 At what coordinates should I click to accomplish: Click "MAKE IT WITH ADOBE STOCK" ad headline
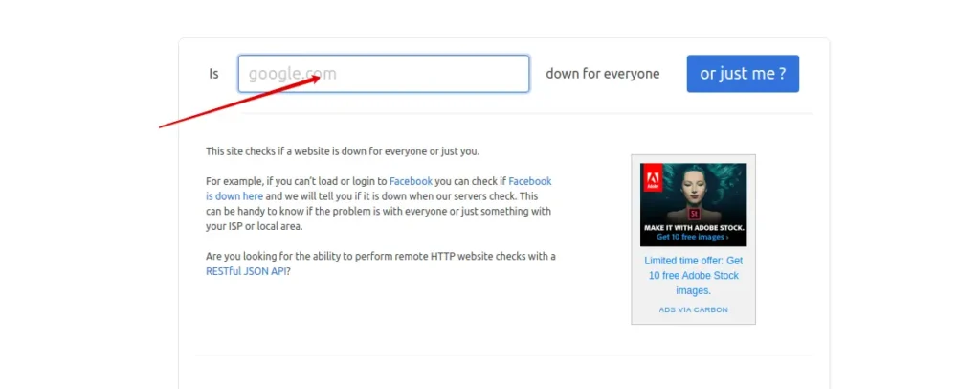[693, 228]
